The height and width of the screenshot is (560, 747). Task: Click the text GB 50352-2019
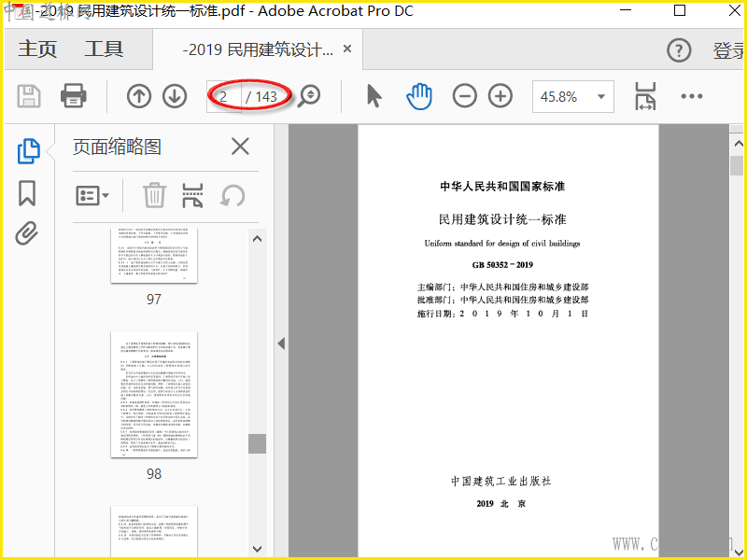(502, 265)
